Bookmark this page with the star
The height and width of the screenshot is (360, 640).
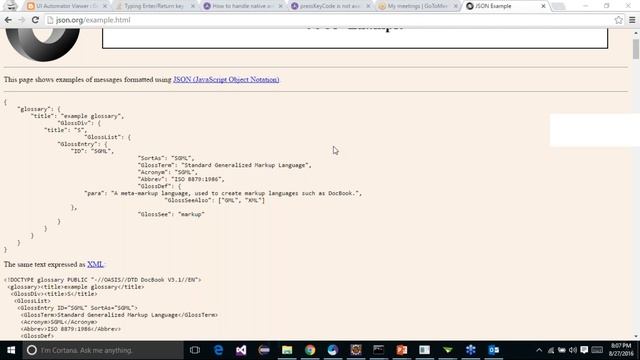618,20
